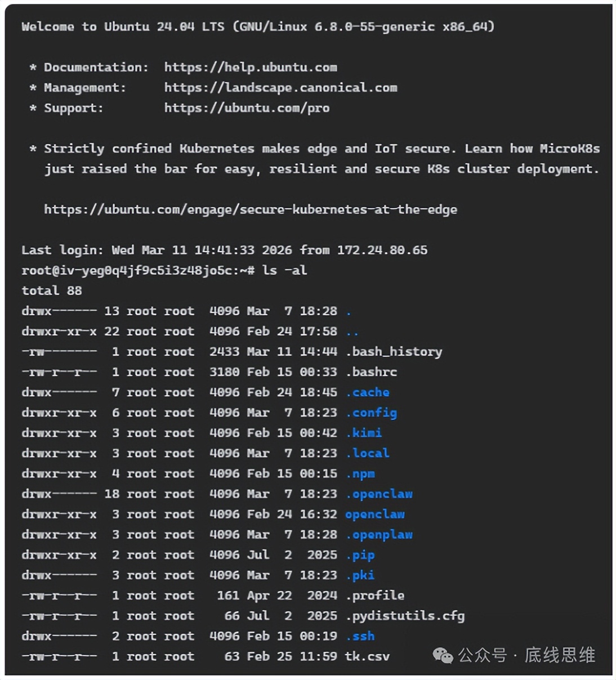Click the .pydistutils.cfg file name
This screenshot has width=616, height=680.
coord(405,616)
